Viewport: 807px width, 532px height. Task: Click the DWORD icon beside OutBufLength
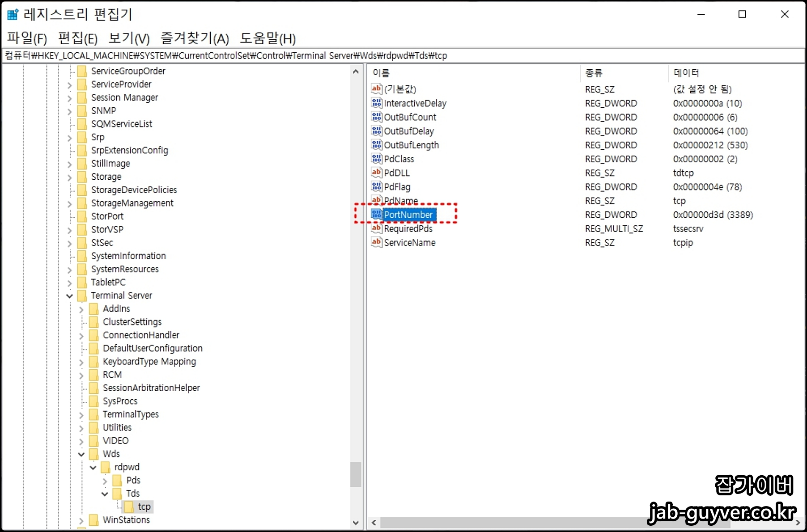coord(377,145)
